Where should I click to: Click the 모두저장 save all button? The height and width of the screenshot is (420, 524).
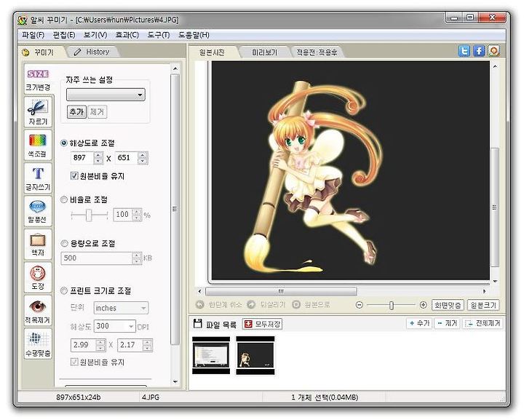point(262,324)
